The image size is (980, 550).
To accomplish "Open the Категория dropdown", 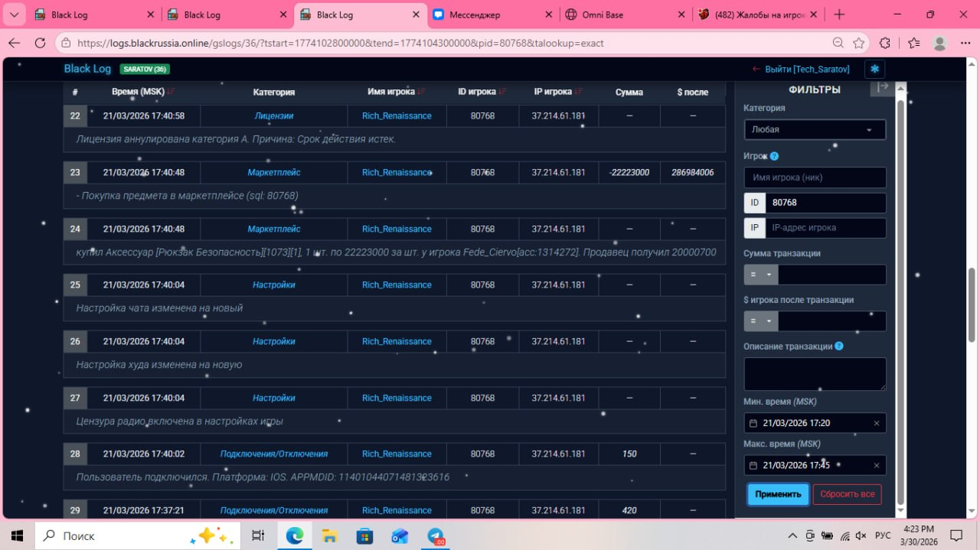I will [x=815, y=130].
